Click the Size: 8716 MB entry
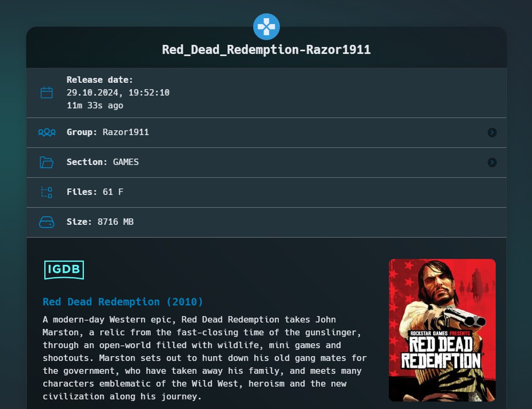The image size is (532, 409). (100, 222)
